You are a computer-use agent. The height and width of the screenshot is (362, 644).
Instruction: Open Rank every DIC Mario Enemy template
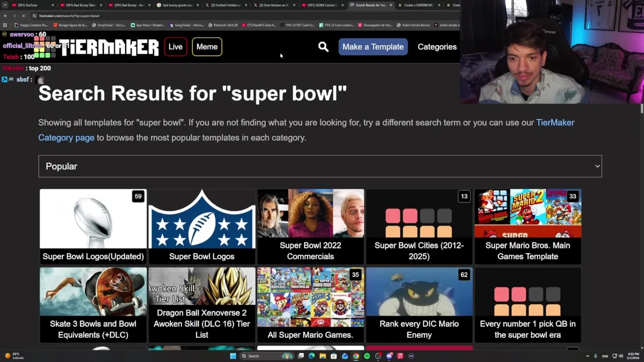tap(419, 305)
